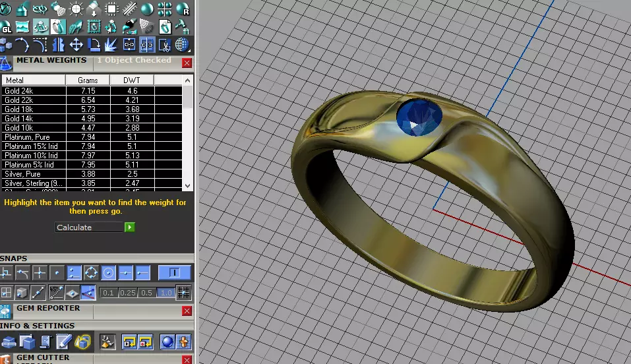The height and width of the screenshot is (364, 631).
Task: Select the mirror silhouette tool icon
Action: (x=58, y=45)
